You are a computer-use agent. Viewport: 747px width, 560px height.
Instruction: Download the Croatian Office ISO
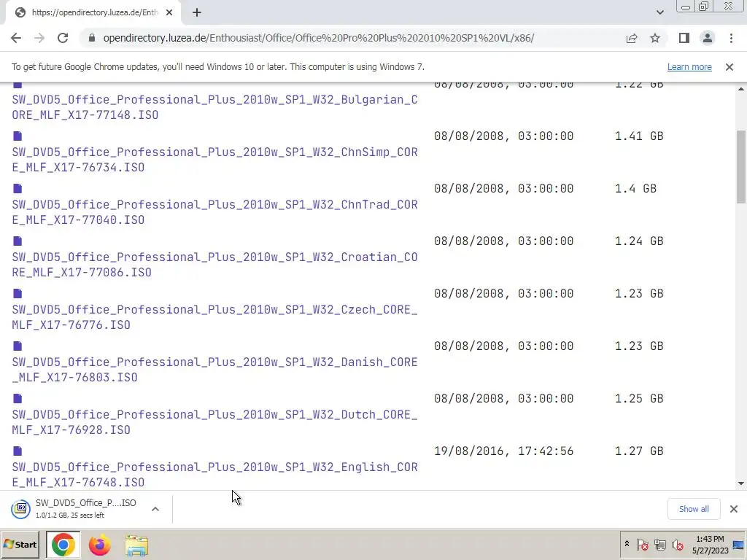coord(215,264)
